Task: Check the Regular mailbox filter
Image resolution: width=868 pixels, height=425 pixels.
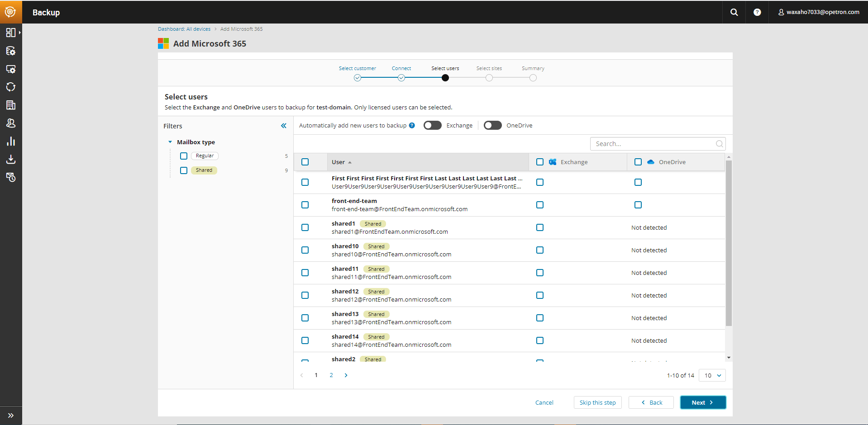Action: (184, 156)
